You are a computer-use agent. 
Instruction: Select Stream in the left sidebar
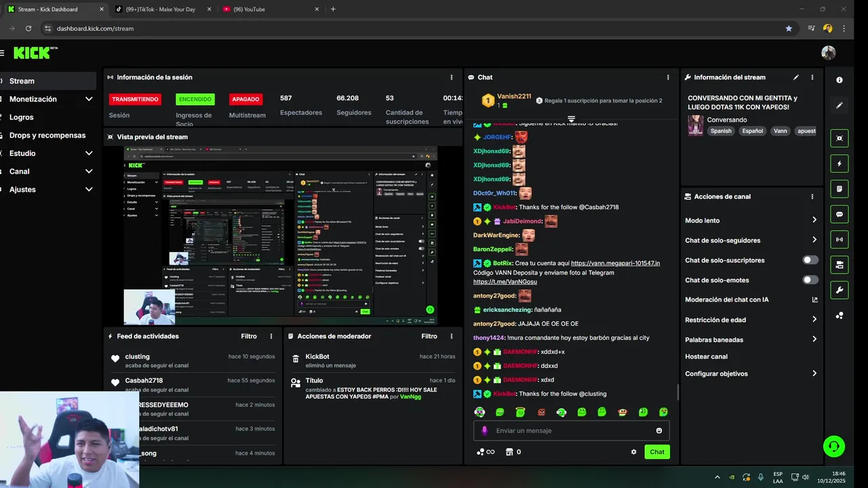48,81
